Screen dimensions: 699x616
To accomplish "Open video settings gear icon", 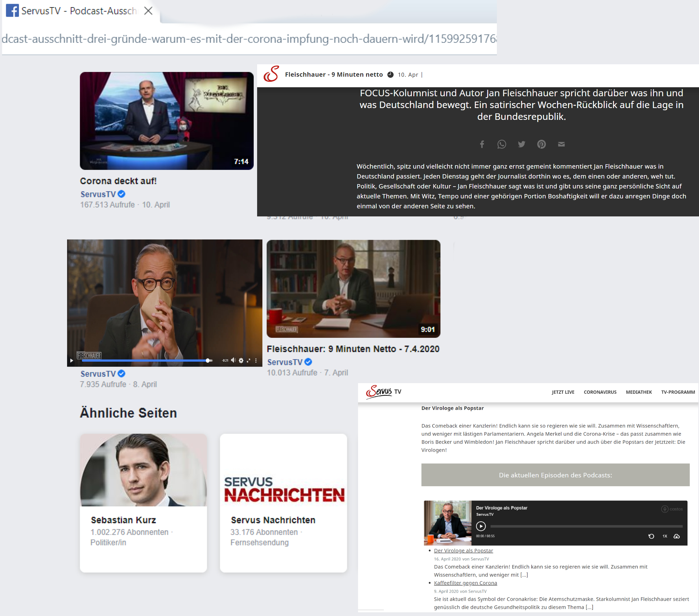I will [x=241, y=360].
